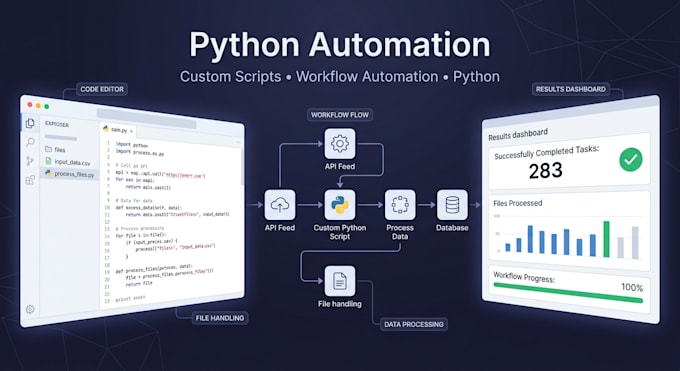This screenshot has height=371, width=680.
Task: Click the EXPIOSER panel heading
Action: click(57, 124)
